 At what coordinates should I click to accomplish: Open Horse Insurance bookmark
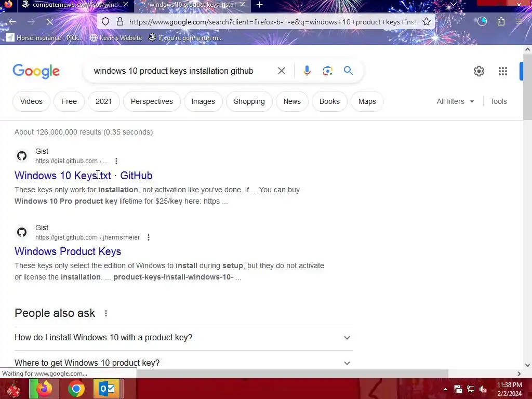coord(45,37)
